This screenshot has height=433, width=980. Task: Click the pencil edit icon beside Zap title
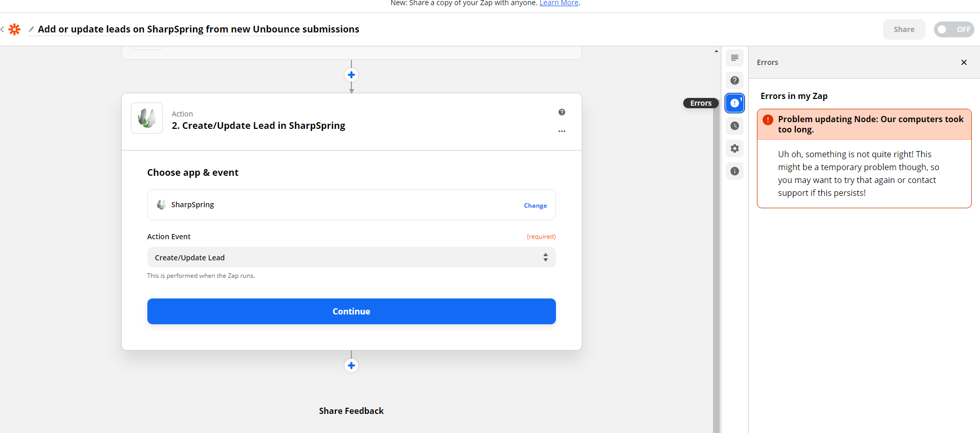click(31, 29)
